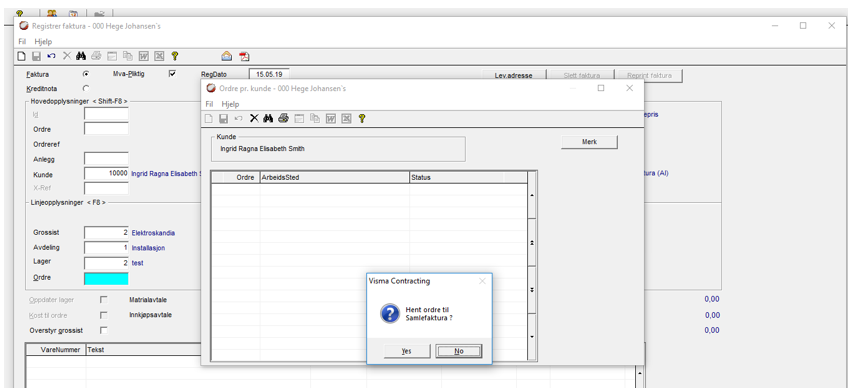850x391 pixels.
Task: Enable the Overstyr grossist checkbox
Action: (104, 330)
